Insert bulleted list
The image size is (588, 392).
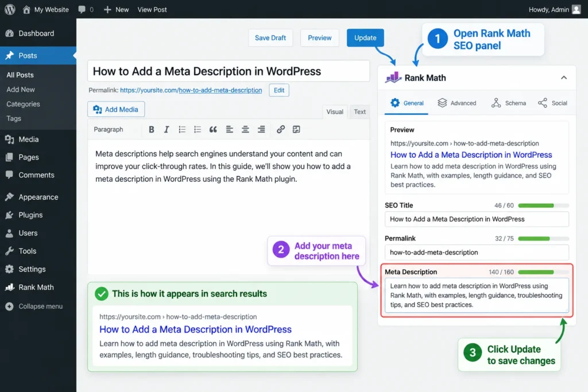182,129
